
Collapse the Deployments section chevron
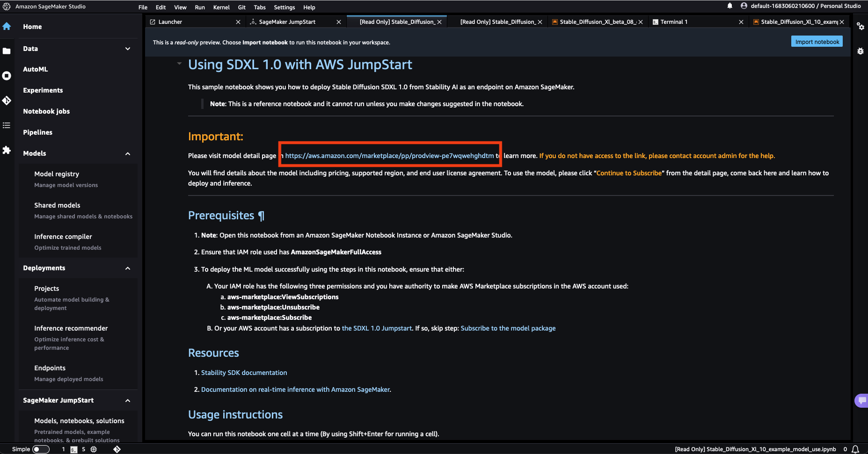click(128, 268)
